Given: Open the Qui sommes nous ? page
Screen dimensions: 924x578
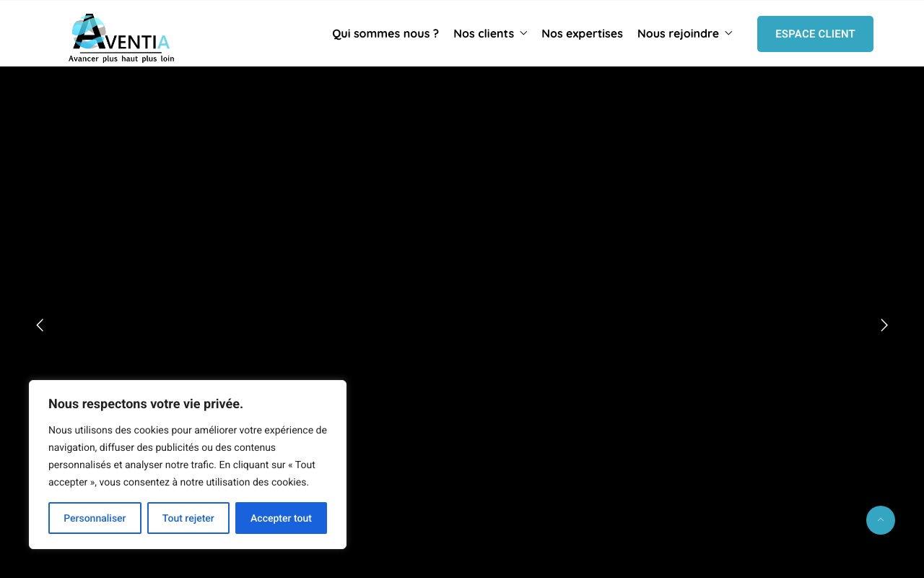Looking at the screenshot, I should 385,33.
